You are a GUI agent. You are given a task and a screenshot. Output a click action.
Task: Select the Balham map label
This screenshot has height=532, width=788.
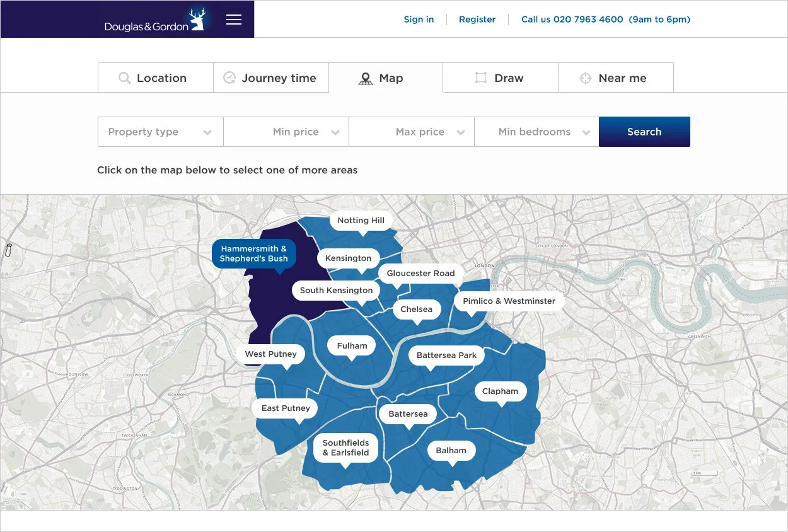point(451,451)
